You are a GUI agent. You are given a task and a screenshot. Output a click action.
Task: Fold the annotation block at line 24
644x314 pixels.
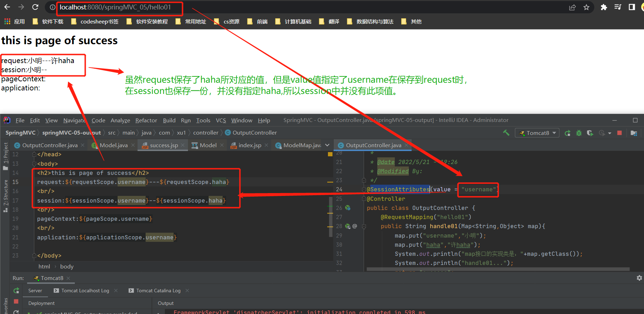364,190
